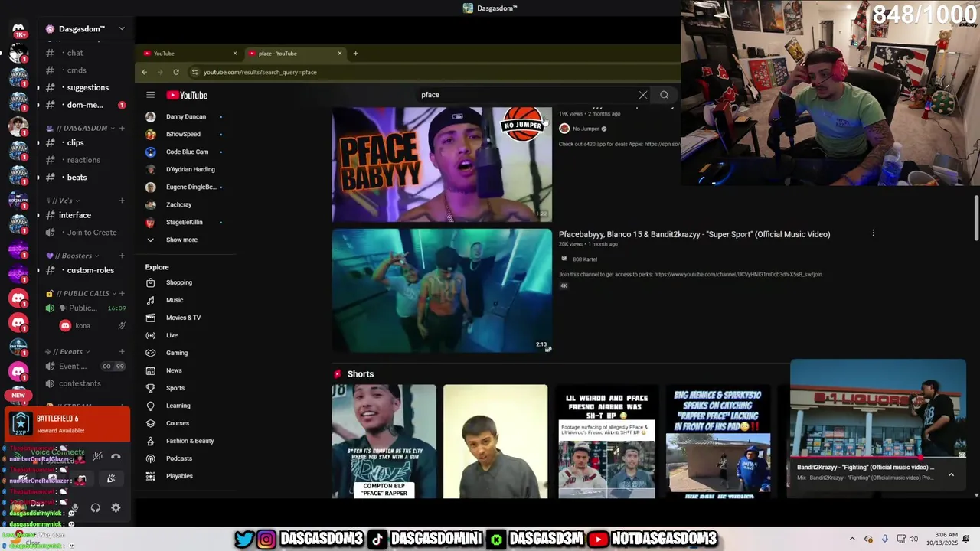The height and width of the screenshot is (551, 980).
Task: Open the 808 Kartel channel link
Action: pos(584,259)
